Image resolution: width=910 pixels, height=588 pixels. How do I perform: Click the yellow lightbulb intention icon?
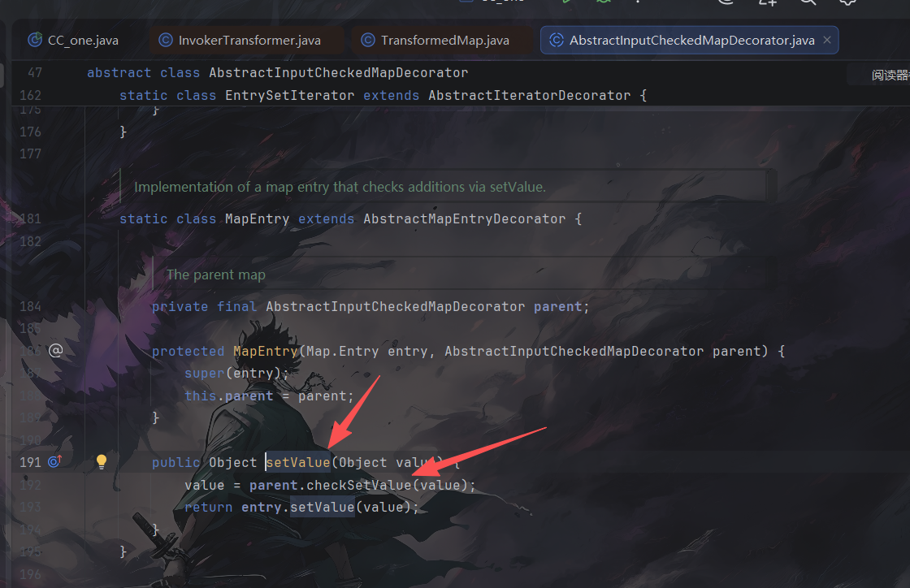coord(102,461)
